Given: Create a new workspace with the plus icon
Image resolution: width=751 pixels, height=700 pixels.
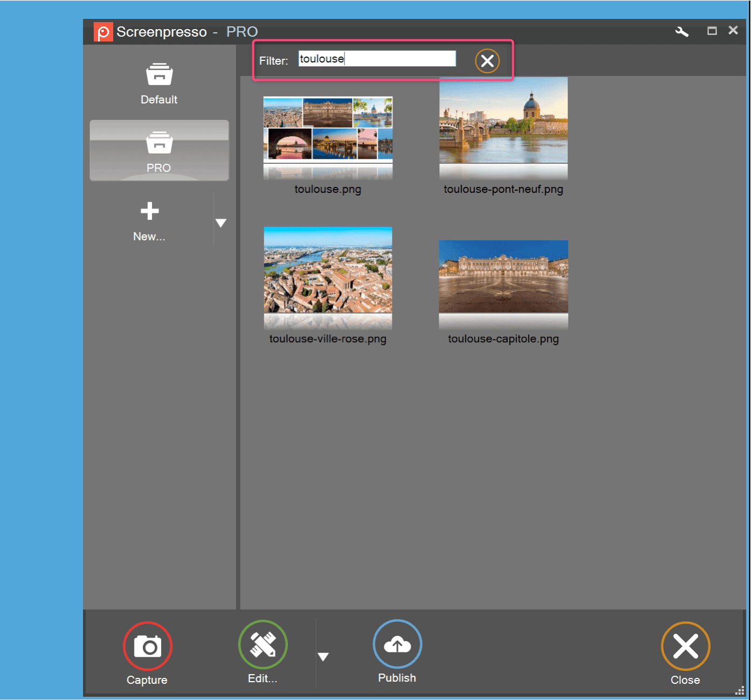Looking at the screenshot, I should pos(149,212).
